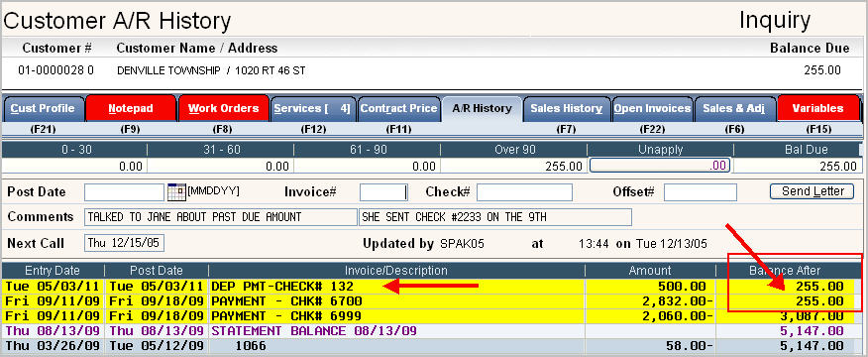Click into the Post Date input field
This screenshot has width=868, height=357.
tap(125, 192)
